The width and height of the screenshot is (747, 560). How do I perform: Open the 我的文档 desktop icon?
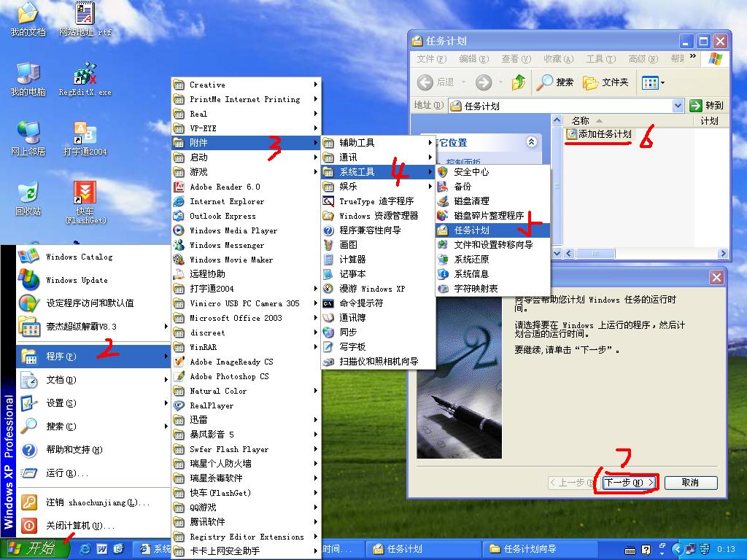pos(28,19)
